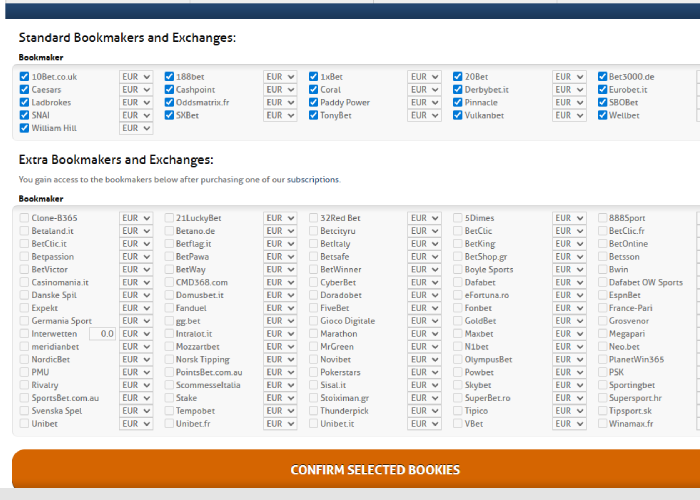Uncheck the Pinnacle bookmaker
Image resolution: width=700 pixels, height=500 pixels.
(x=458, y=102)
